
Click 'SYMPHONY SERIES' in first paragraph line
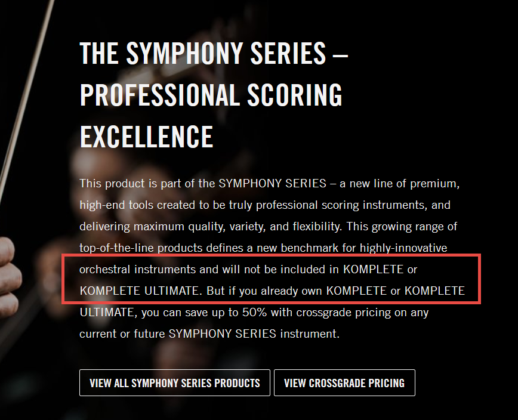click(273, 183)
